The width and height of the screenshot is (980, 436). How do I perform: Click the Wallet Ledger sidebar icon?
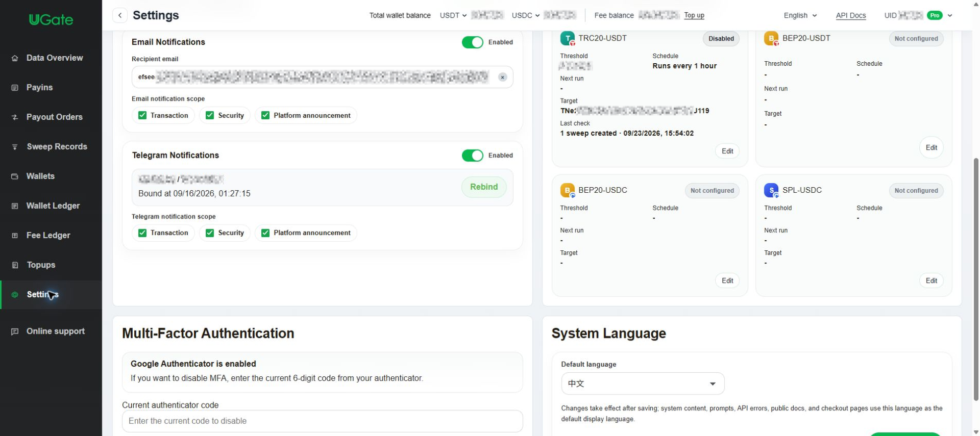click(15, 206)
